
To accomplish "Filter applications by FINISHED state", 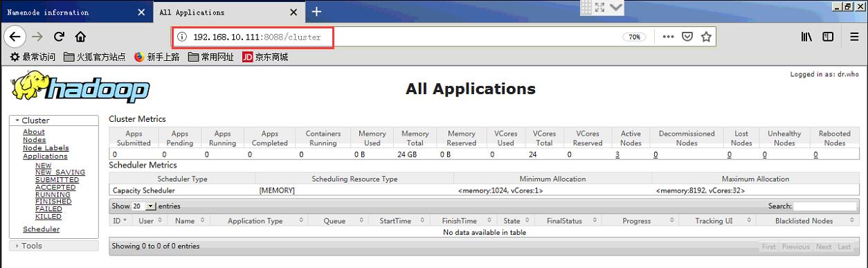I will click(x=53, y=202).
